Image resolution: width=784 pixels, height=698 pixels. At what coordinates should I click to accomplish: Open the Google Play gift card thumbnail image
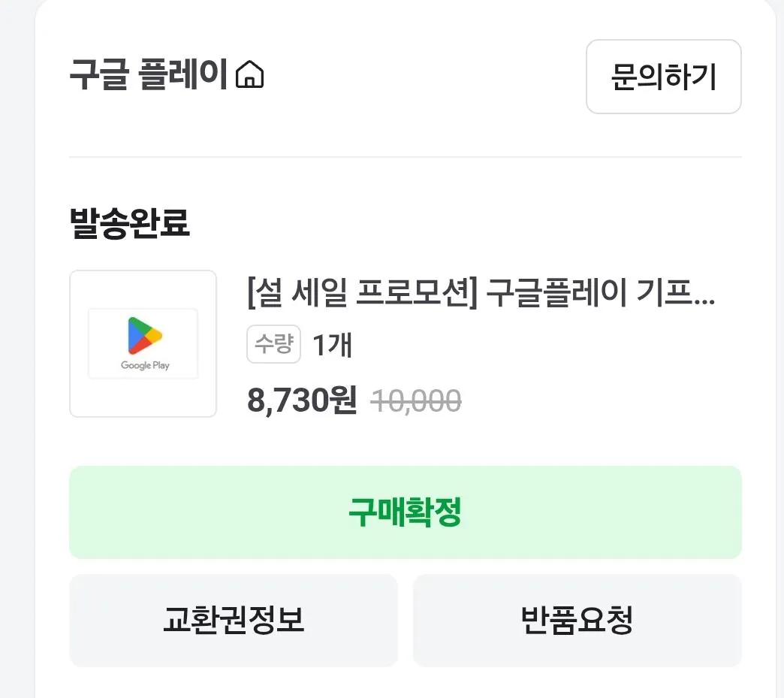point(143,343)
